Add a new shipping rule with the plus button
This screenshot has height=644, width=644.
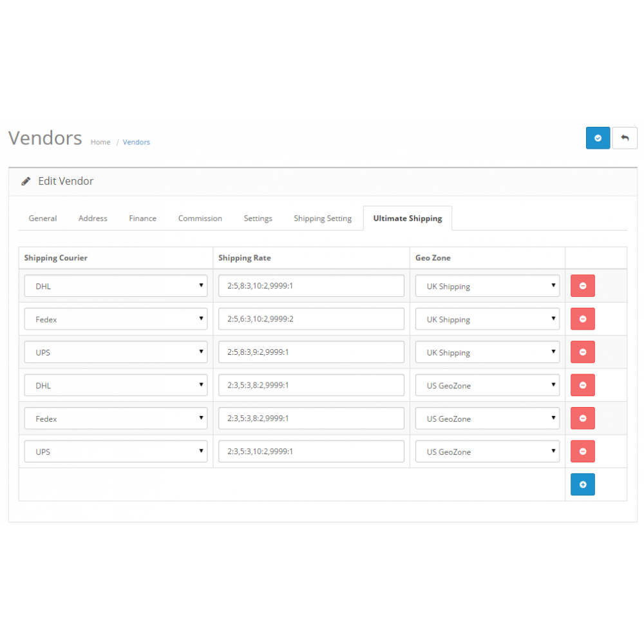582,484
